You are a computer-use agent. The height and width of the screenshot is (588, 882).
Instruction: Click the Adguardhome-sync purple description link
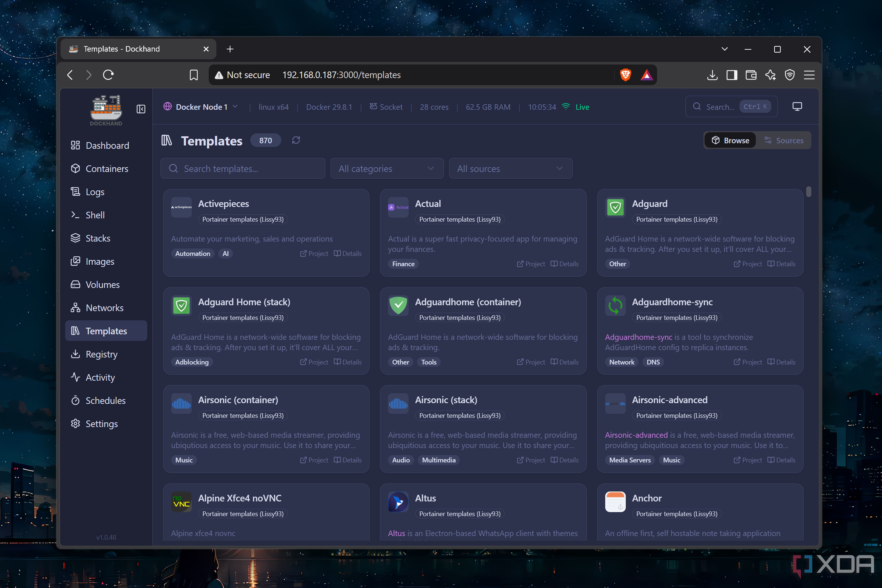[638, 337]
